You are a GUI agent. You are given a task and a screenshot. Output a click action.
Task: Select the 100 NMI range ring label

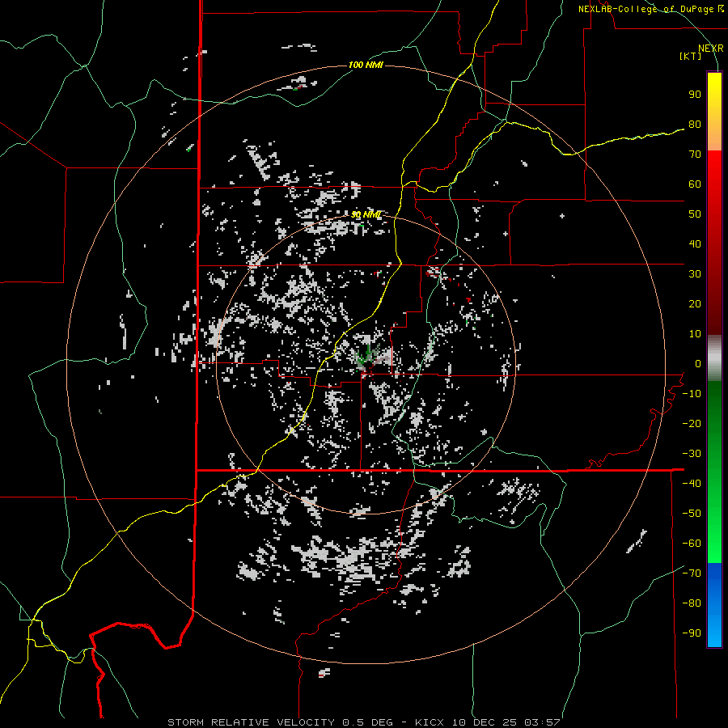click(366, 65)
